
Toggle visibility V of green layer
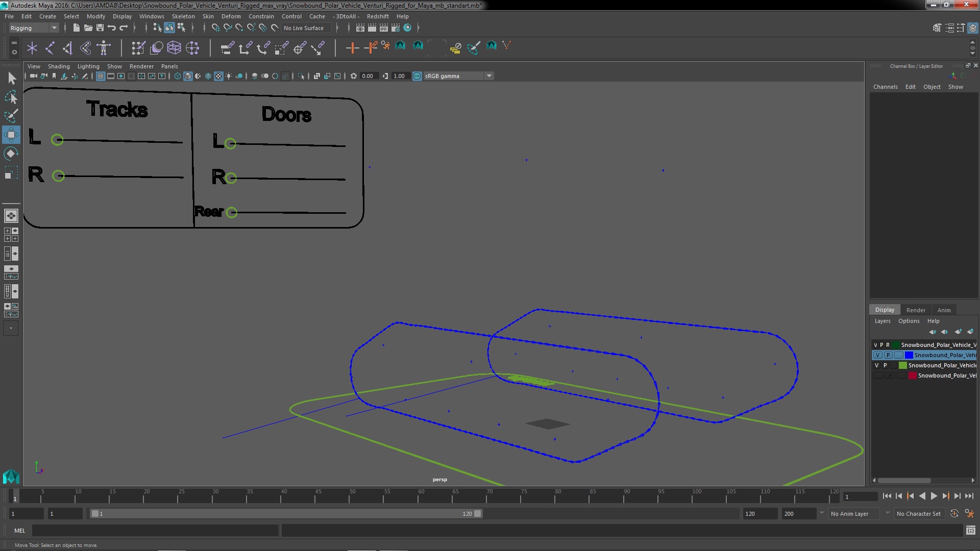(x=876, y=365)
